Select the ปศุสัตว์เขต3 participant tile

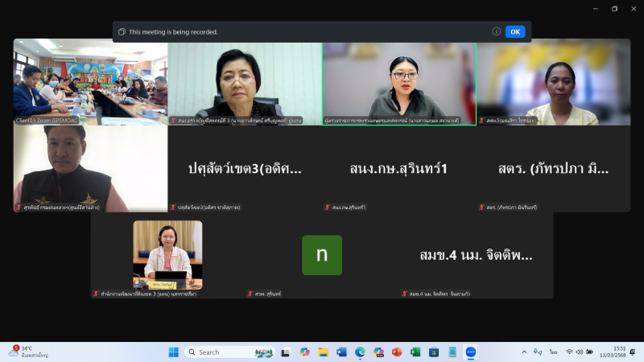pyautogui.click(x=245, y=169)
